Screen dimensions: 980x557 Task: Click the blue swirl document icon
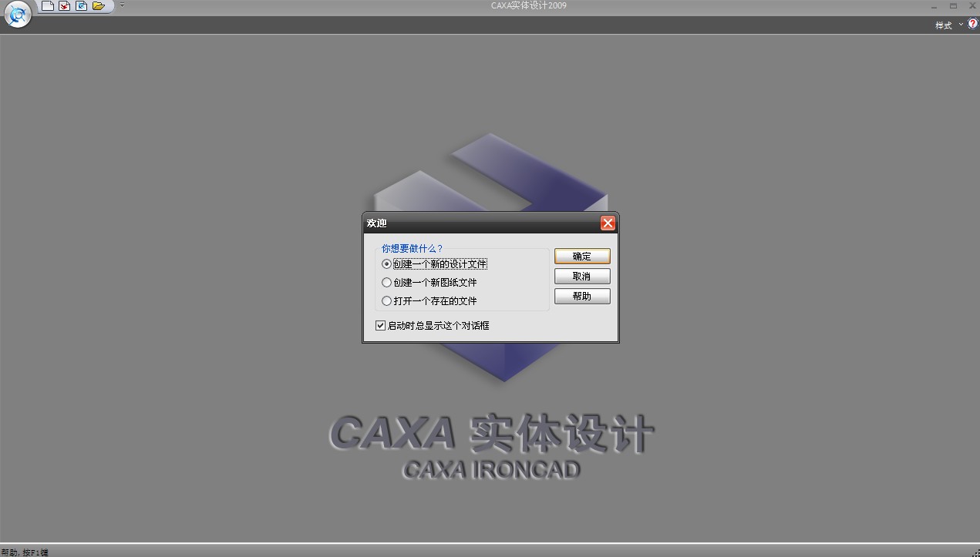82,6
